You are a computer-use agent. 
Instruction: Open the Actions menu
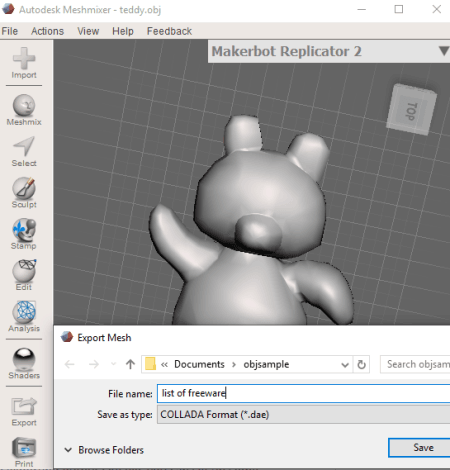(47, 31)
